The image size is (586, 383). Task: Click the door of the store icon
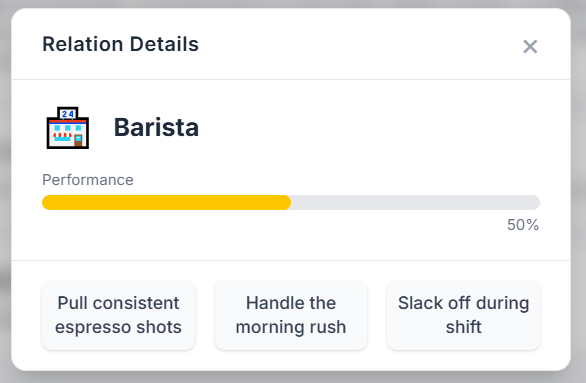pyautogui.click(x=78, y=140)
